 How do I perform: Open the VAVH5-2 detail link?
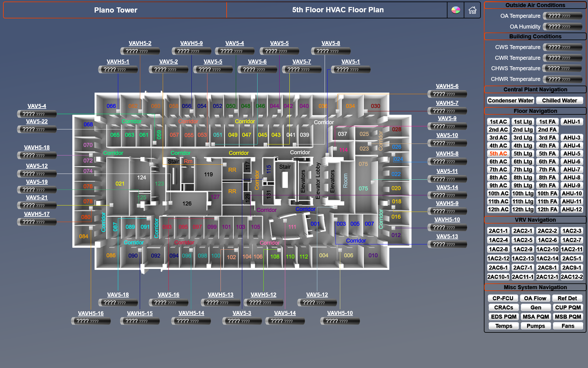point(140,43)
